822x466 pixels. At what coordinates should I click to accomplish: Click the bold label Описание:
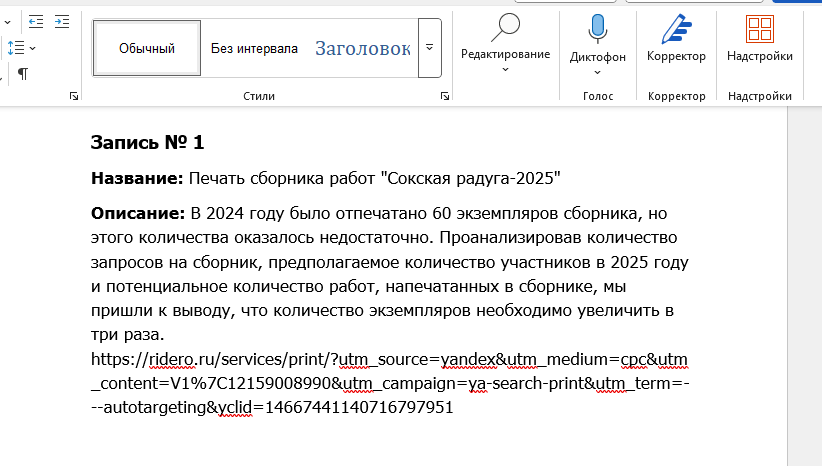point(138,213)
